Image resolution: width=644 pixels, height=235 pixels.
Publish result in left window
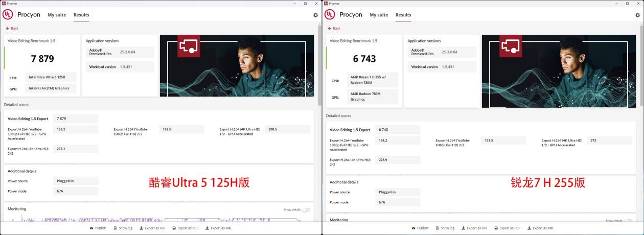pyautogui.click(x=98, y=228)
